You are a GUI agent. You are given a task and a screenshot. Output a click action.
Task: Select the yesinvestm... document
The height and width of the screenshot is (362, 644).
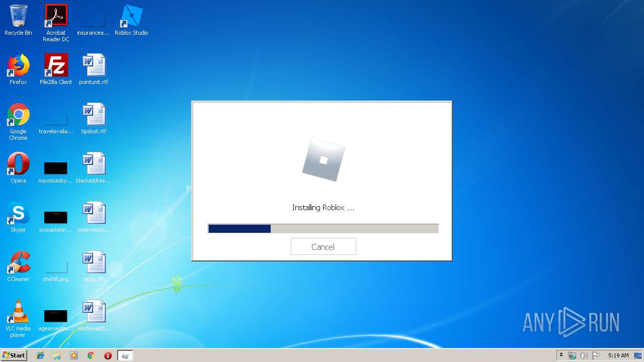pos(94,217)
